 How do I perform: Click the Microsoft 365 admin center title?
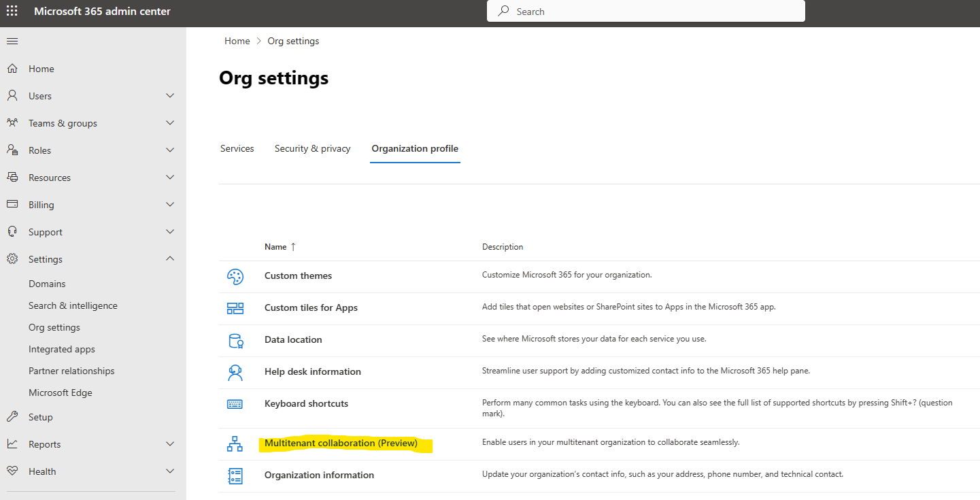point(103,12)
